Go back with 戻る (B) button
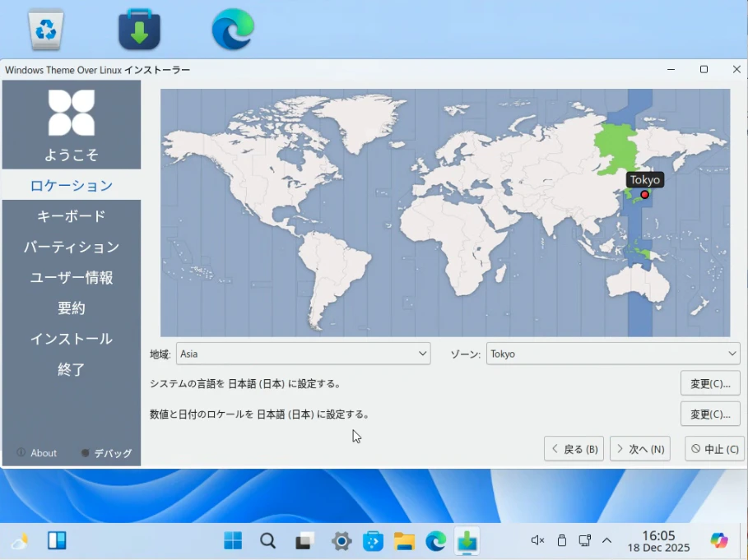The height and width of the screenshot is (560, 748). 574,449
